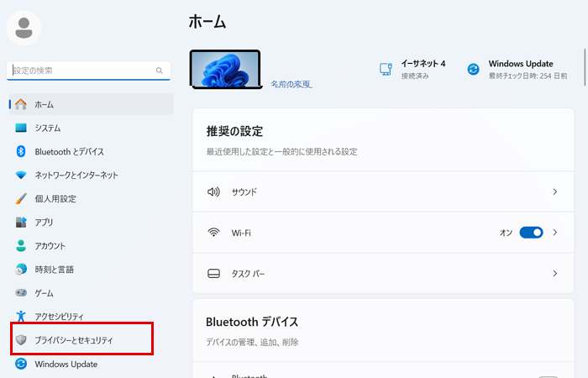
Task: Click the Apps icon in sidebar
Action: click(x=21, y=222)
